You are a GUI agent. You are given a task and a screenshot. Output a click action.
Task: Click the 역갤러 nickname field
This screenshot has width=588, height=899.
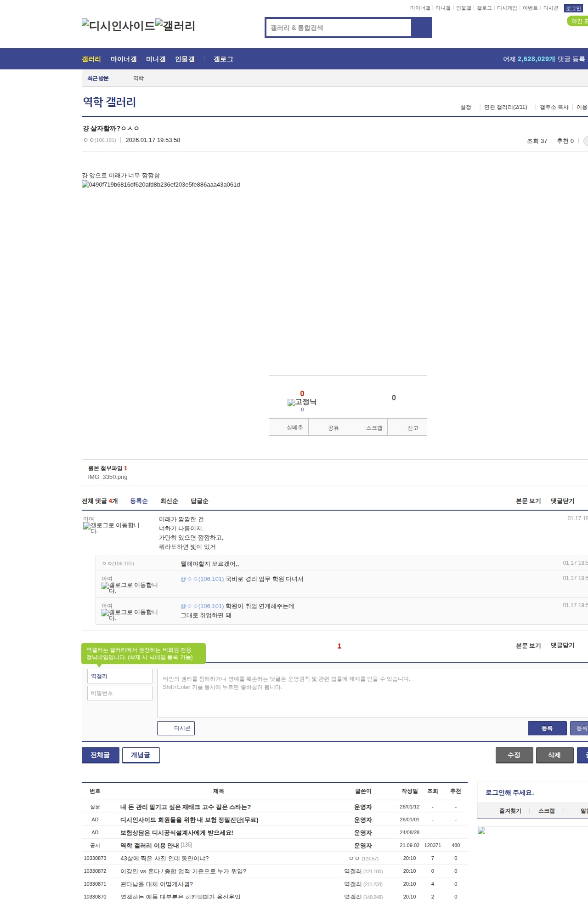[x=119, y=676]
